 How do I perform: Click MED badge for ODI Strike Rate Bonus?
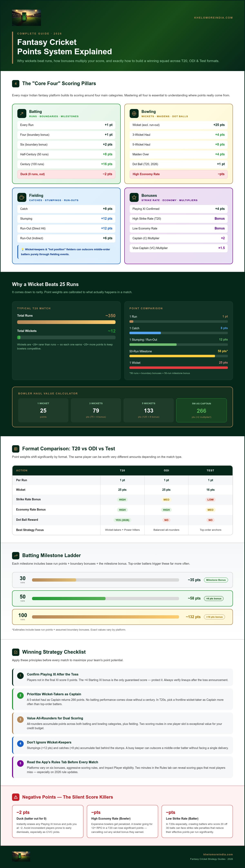tap(166, 500)
